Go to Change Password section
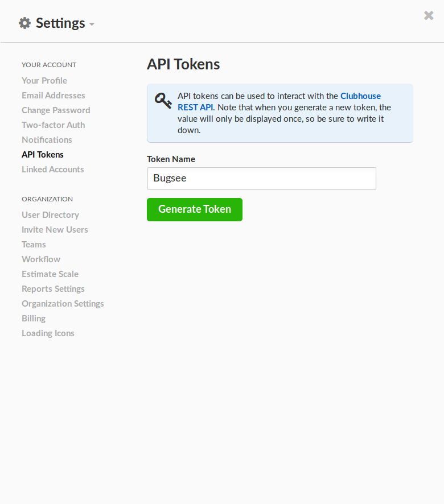444x504 pixels. tap(55, 110)
